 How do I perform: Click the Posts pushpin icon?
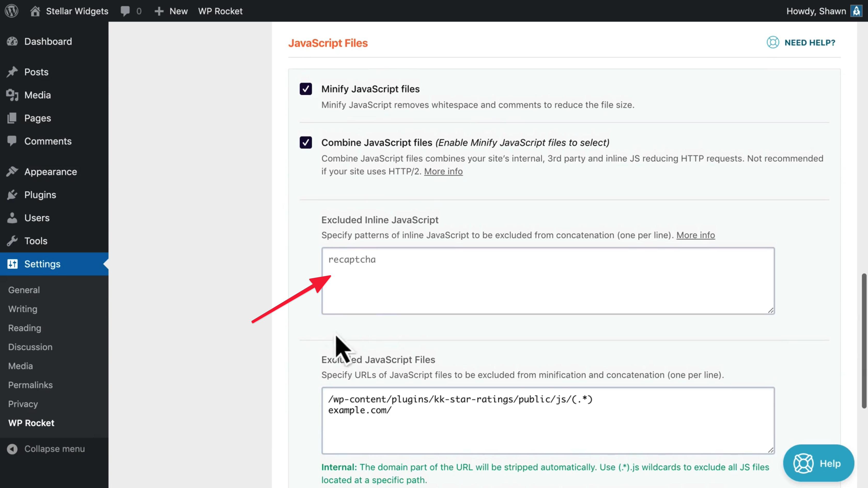pyautogui.click(x=12, y=72)
